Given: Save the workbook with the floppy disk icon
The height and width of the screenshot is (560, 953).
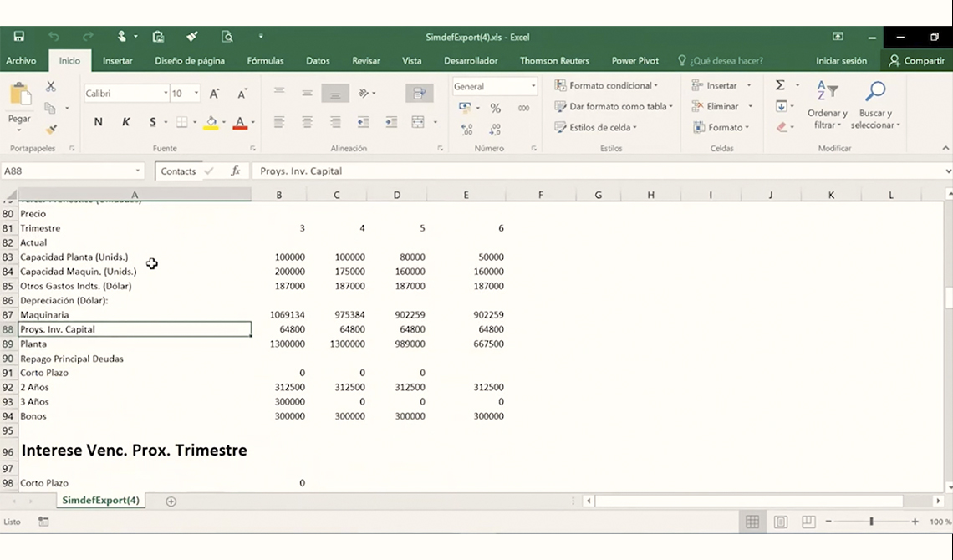Looking at the screenshot, I should pos(19,37).
